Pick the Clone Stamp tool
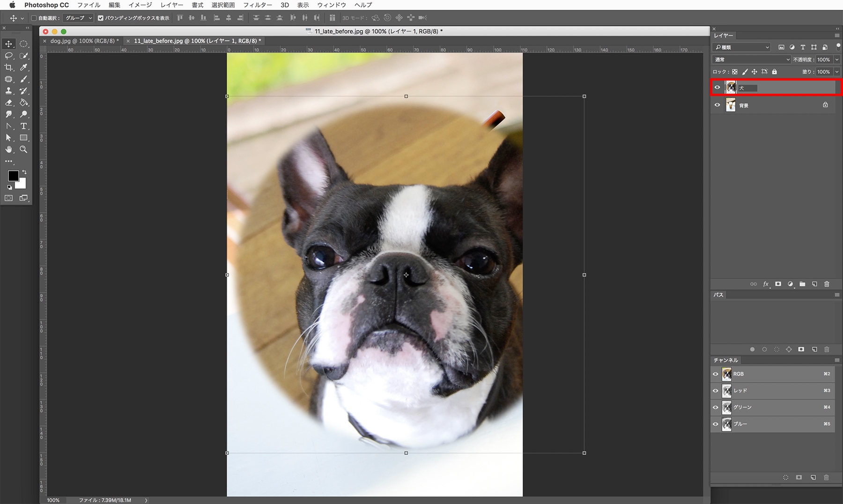843x504 pixels. 9,91
